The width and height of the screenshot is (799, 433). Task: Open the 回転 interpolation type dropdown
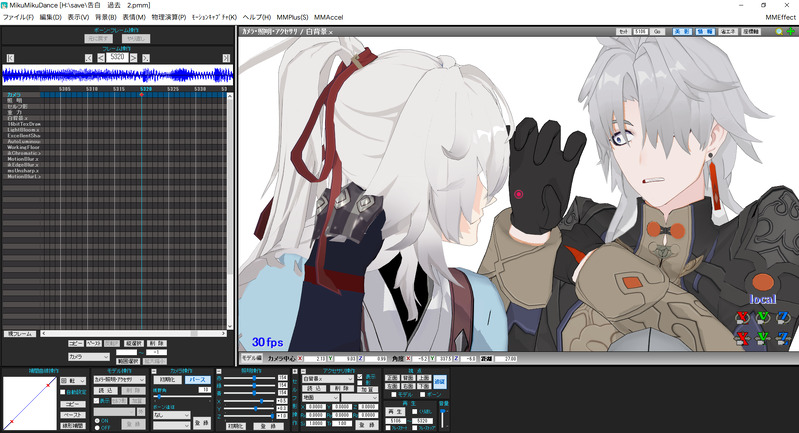[x=73, y=381]
